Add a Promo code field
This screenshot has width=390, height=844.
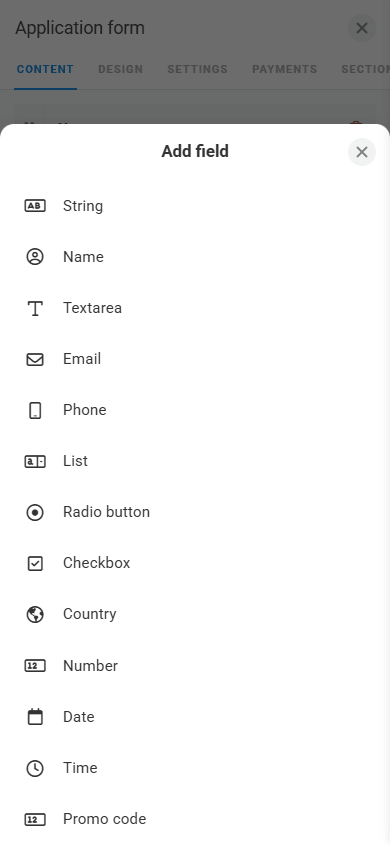(x=195, y=819)
